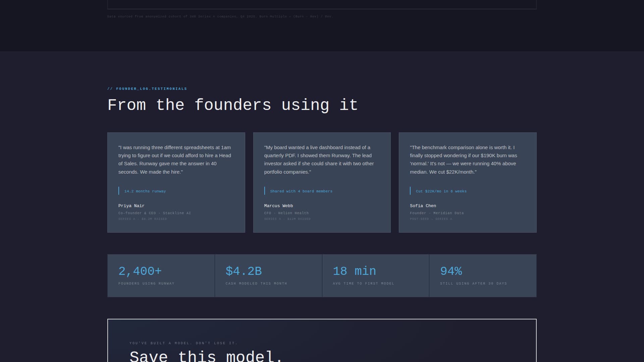Viewport: 644px width, 362px height.
Task: Click the 'From the founders using it' heading
Action: pos(232,105)
